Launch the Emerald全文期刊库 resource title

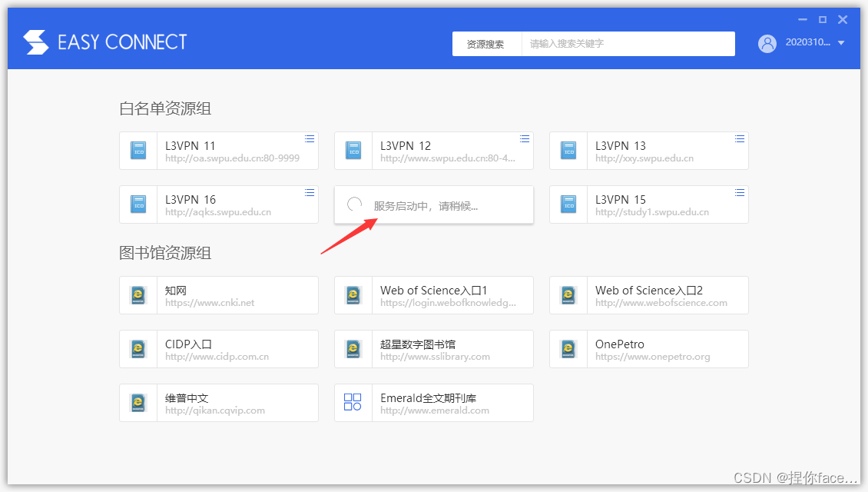click(x=428, y=397)
